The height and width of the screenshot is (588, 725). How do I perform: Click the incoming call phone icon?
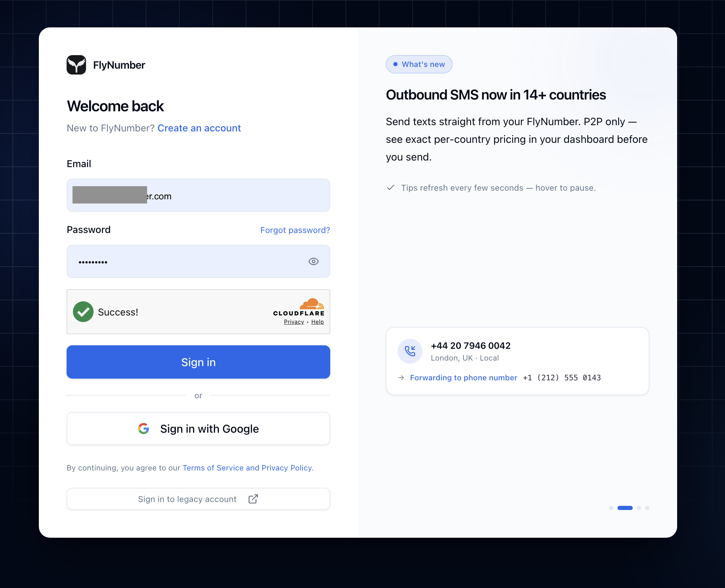tap(410, 351)
